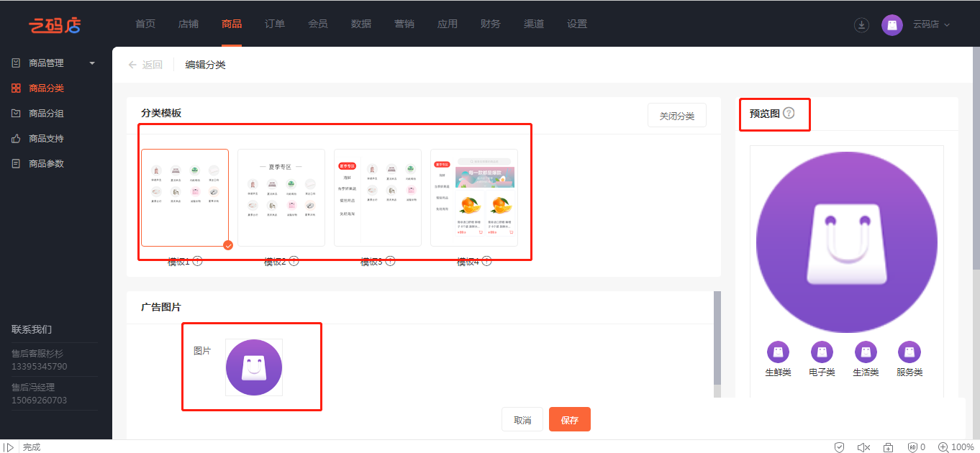Select 商品支持 in the sidebar
Image resolution: width=980 pixels, height=453 pixels.
[46, 139]
